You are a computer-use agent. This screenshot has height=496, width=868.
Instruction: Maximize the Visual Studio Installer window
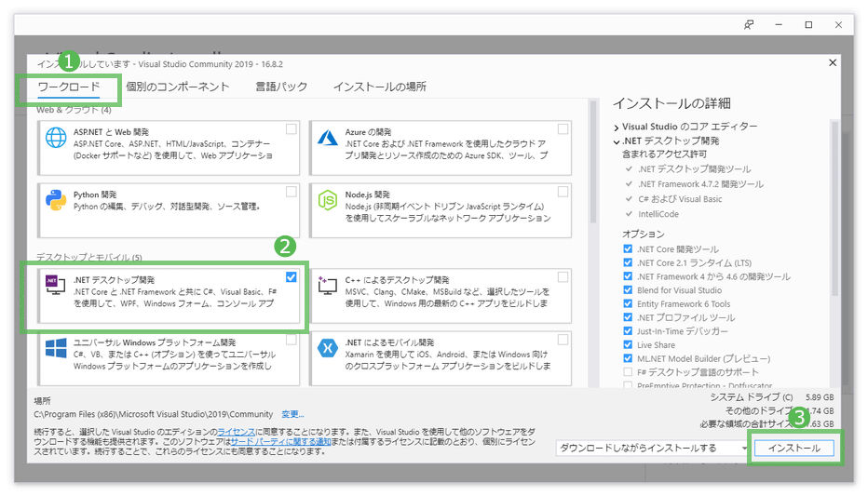point(808,25)
